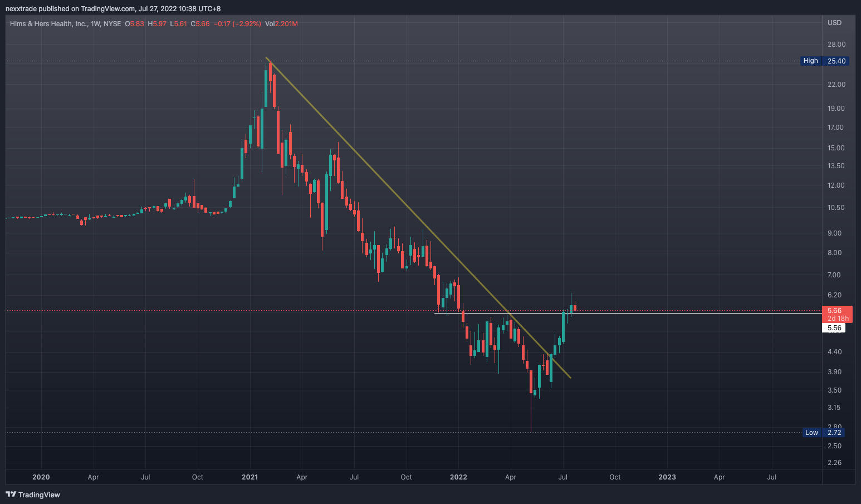Click the 4.40 price axis label

tap(834, 352)
